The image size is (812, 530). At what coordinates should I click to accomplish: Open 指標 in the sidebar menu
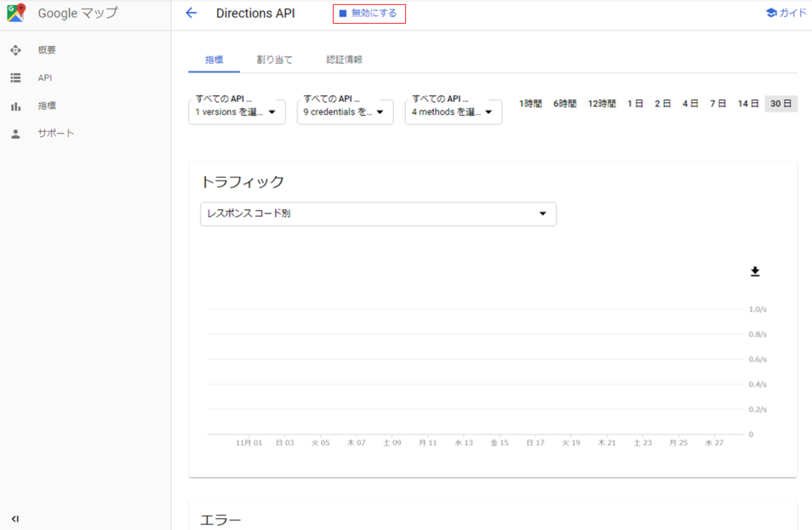click(47, 106)
